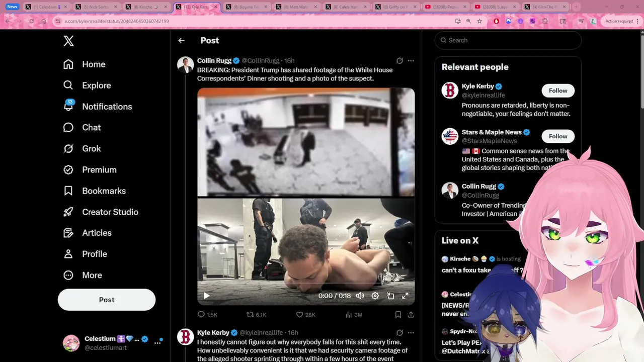This screenshot has width=644, height=362.
Task: Open Grok from sidebar
Action: (x=82, y=149)
